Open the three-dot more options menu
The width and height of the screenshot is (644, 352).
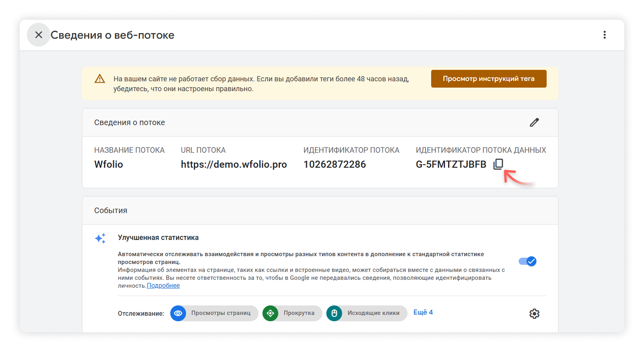pos(604,35)
